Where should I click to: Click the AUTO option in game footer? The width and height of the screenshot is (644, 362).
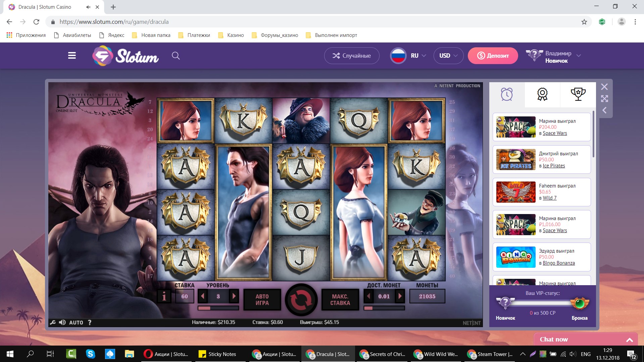coord(76,322)
